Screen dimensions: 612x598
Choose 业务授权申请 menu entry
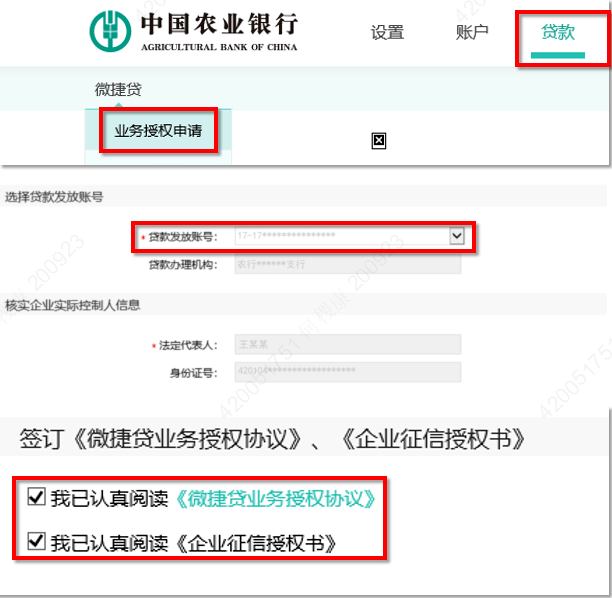click(158, 131)
